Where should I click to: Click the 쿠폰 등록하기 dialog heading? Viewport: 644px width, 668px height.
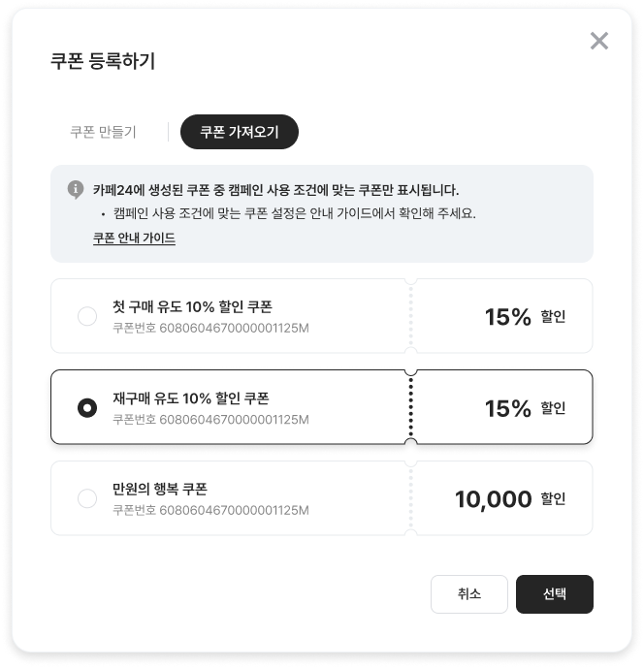(x=103, y=61)
